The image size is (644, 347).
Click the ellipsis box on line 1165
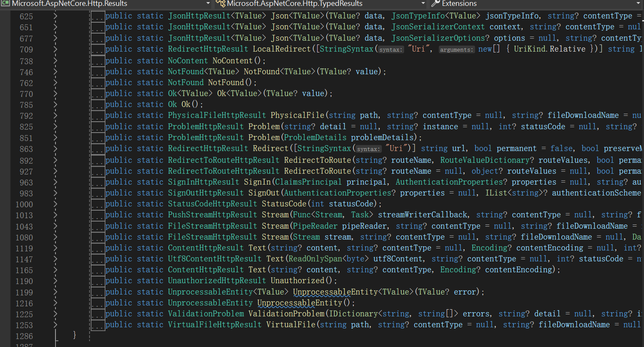(x=98, y=270)
